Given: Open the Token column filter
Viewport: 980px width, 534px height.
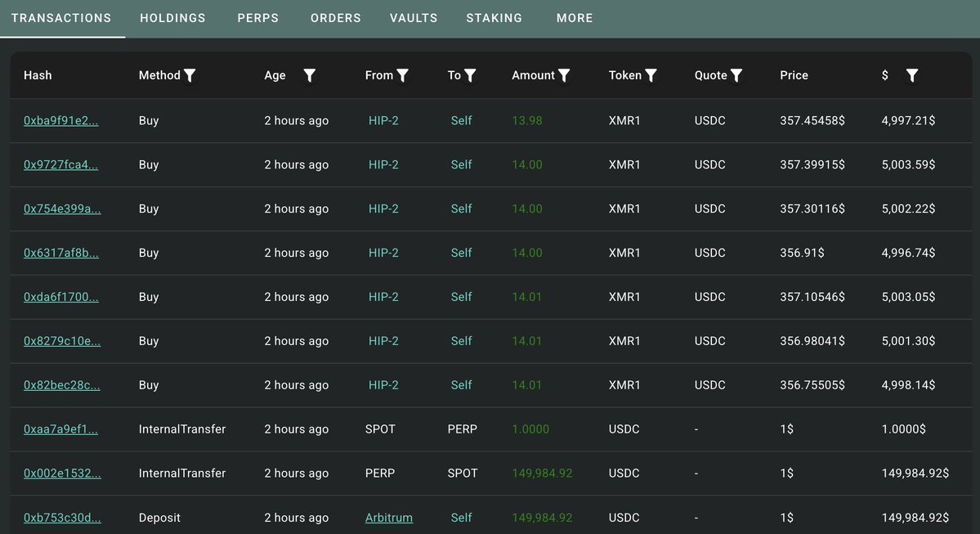Looking at the screenshot, I should click(x=651, y=75).
